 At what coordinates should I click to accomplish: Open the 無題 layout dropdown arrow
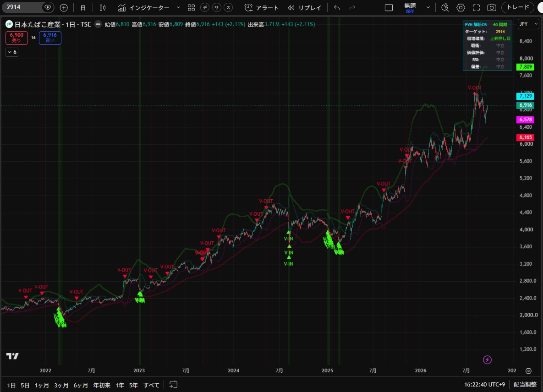pyautogui.click(x=428, y=8)
